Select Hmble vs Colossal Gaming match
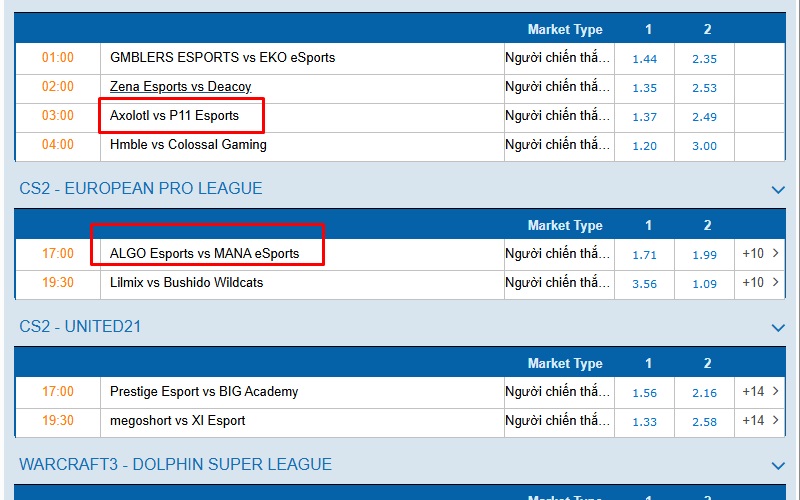 (x=188, y=145)
